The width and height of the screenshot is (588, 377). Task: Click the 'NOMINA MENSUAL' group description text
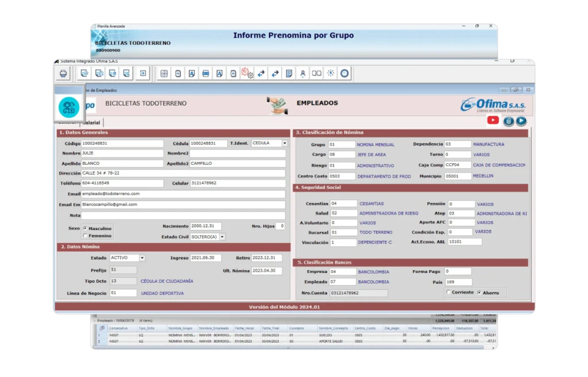pyautogui.click(x=376, y=145)
